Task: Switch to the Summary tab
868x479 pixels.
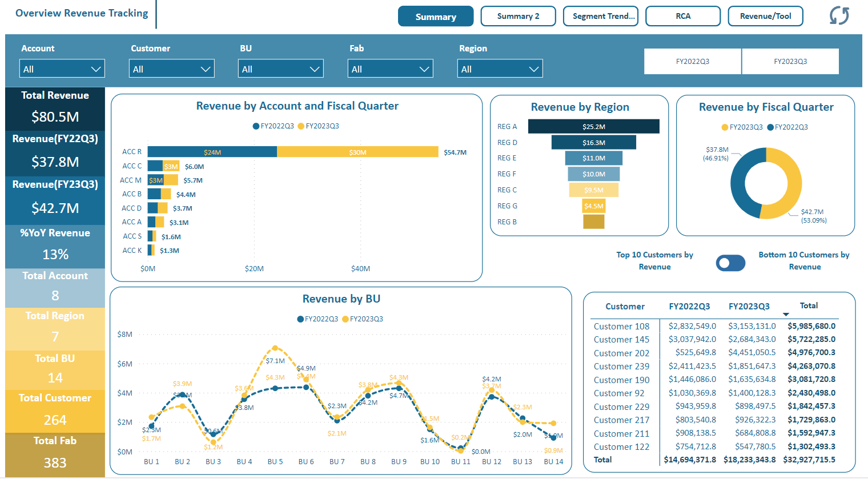Action: pos(436,17)
